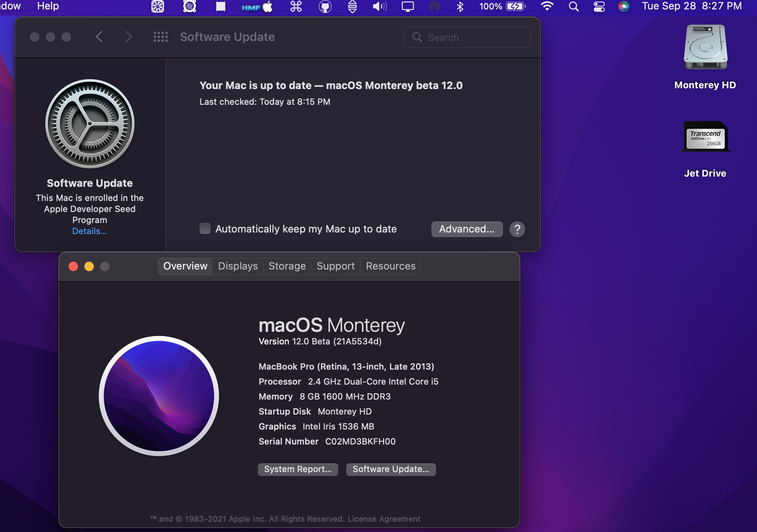Viewport: 757px width, 532px height.
Task: Click the System Report... button
Action: [298, 469]
